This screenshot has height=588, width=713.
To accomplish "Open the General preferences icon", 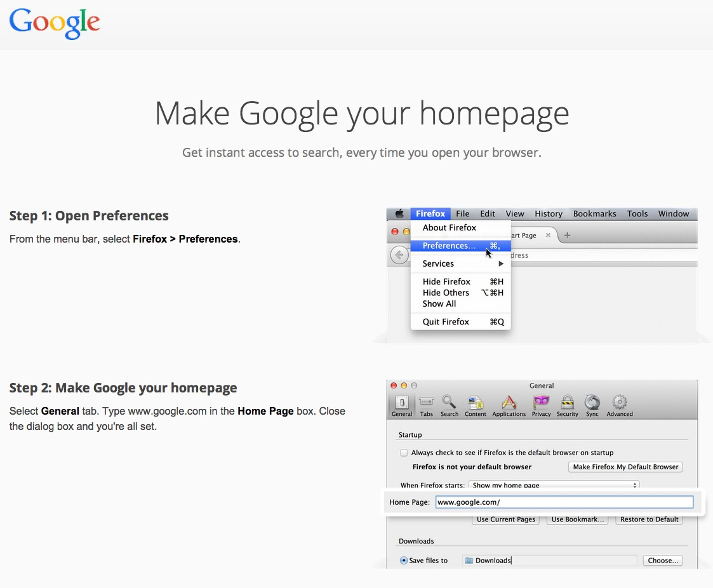I will click(x=402, y=404).
